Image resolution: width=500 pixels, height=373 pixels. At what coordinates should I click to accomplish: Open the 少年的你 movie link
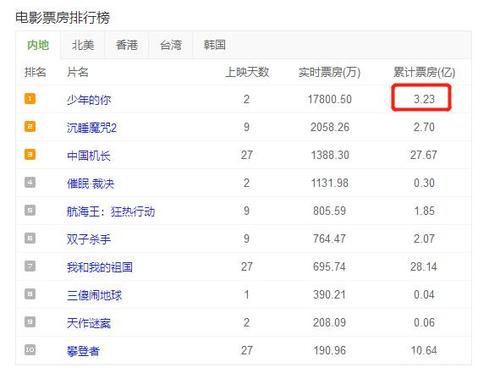89,99
